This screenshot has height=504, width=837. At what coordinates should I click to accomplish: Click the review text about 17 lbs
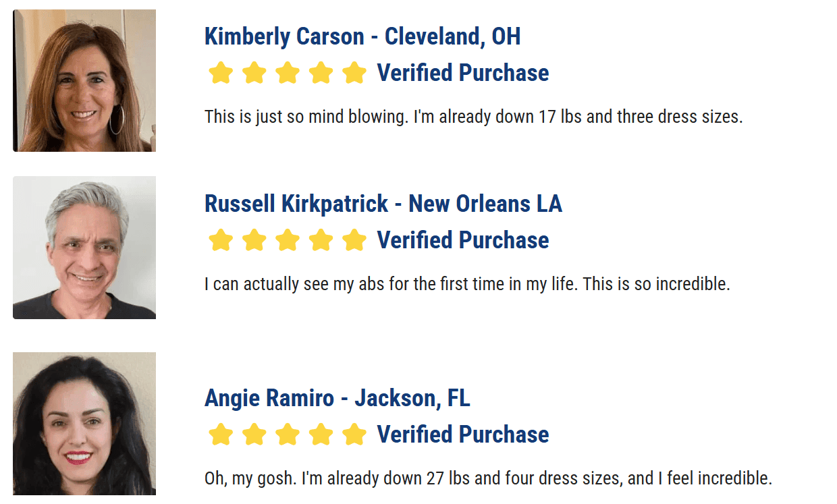[x=473, y=117]
